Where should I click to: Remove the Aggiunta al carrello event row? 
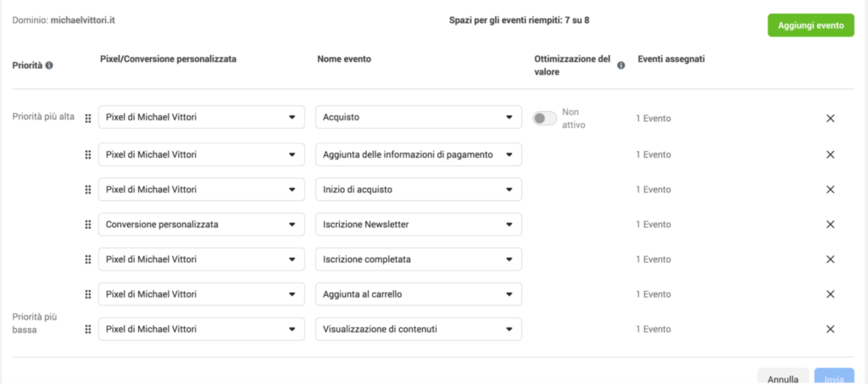(x=831, y=294)
